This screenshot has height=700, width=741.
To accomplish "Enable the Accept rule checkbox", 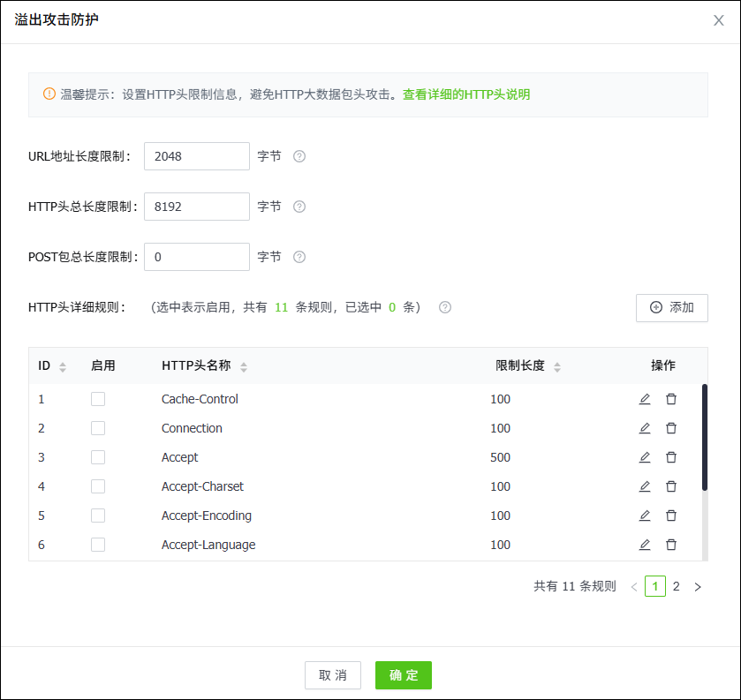I will click(x=98, y=457).
